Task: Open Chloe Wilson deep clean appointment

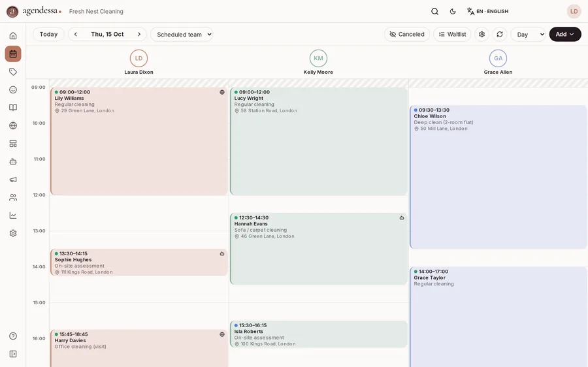Action: click(498, 177)
